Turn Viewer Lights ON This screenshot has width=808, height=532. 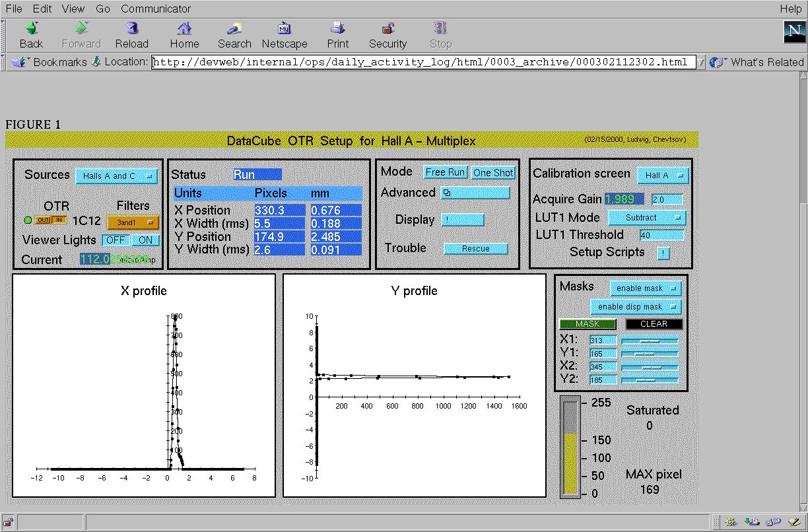coord(145,240)
